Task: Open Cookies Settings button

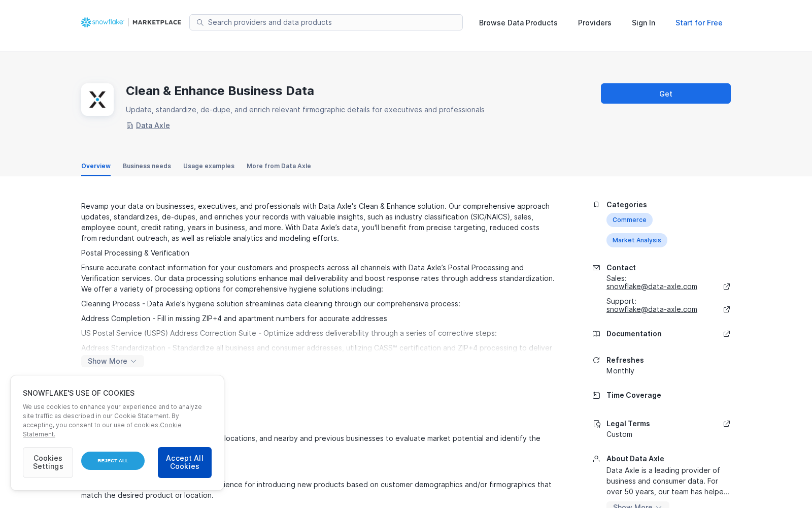Action: coord(48,462)
